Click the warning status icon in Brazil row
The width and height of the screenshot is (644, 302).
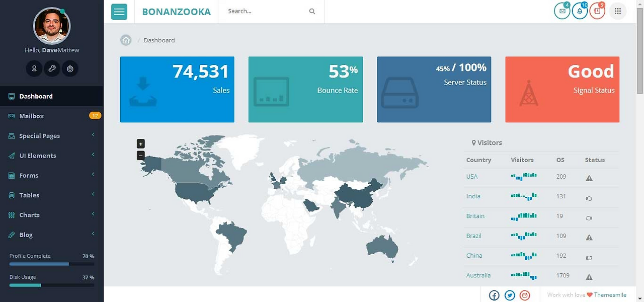[x=589, y=237]
